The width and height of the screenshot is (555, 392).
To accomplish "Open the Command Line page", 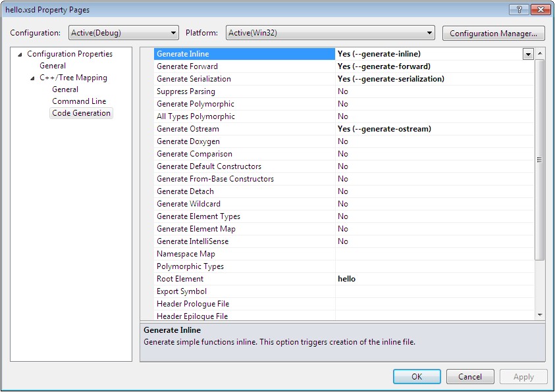I will pyautogui.click(x=79, y=101).
